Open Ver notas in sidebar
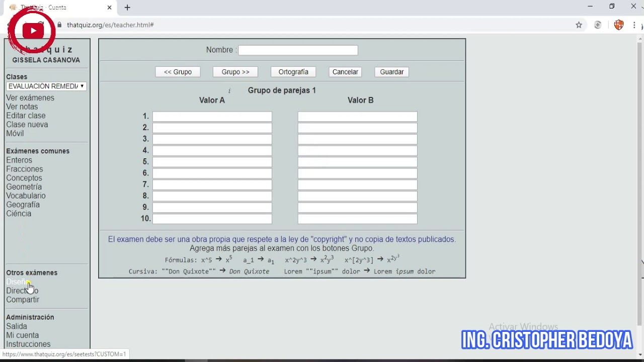This screenshot has width=644, height=362. pyautogui.click(x=22, y=107)
